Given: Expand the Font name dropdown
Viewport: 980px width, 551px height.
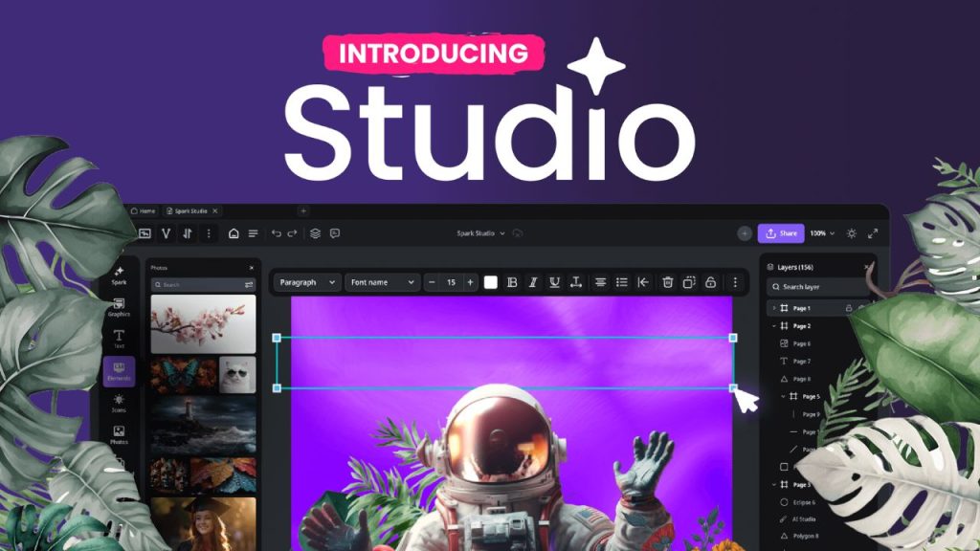Looking at the screenshot, I should (x=383, y=282).
